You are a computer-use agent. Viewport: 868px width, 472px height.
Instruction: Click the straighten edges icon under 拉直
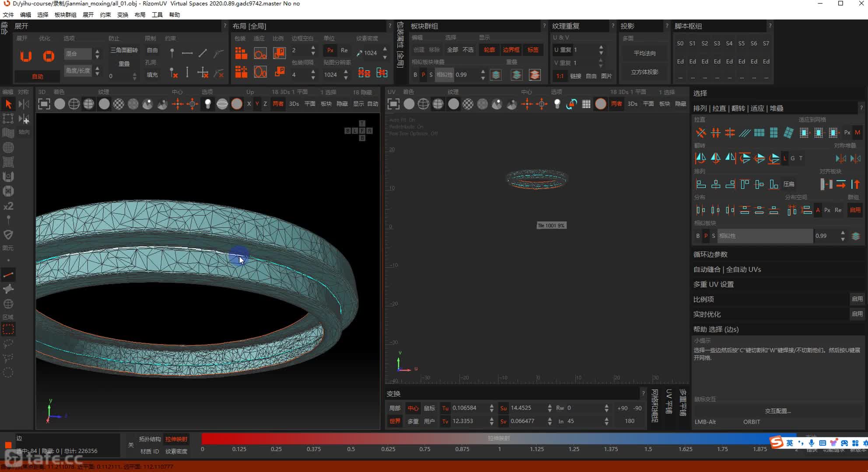[701, 132]
